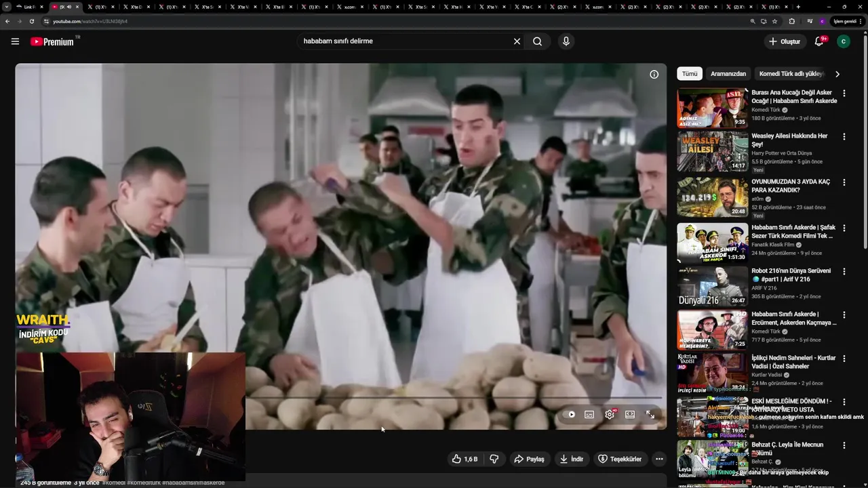The image size is (868, 488).
Task: Reload the page in browser
Action: [31, 21]
